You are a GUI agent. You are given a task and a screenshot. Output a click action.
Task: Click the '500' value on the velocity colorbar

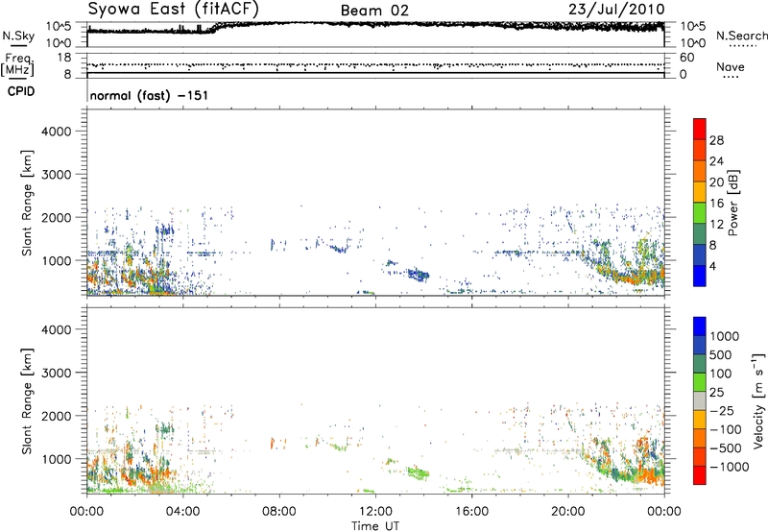[723, 355]
